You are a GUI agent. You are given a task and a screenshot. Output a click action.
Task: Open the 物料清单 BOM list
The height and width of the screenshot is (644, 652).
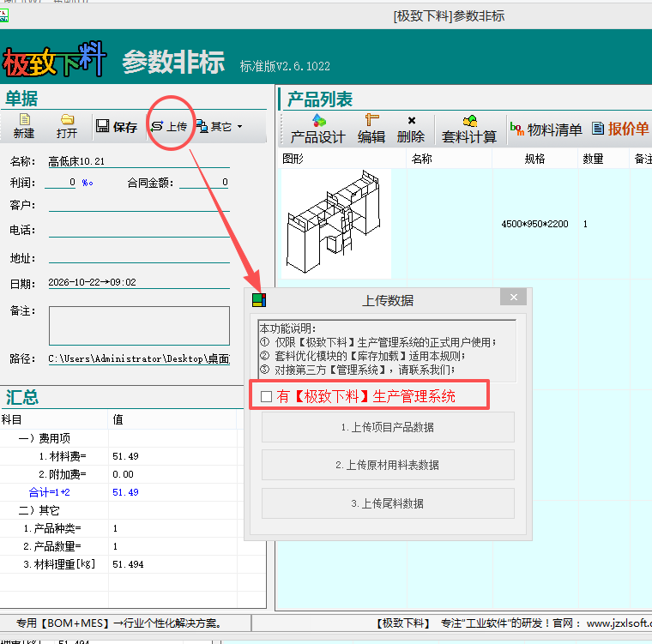point(546,129)
